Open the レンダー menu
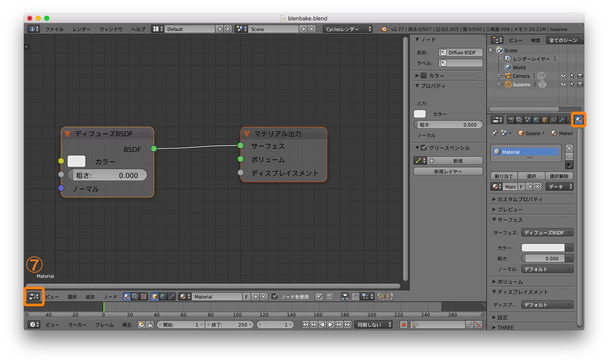608x364 pixels. (82, 29)
